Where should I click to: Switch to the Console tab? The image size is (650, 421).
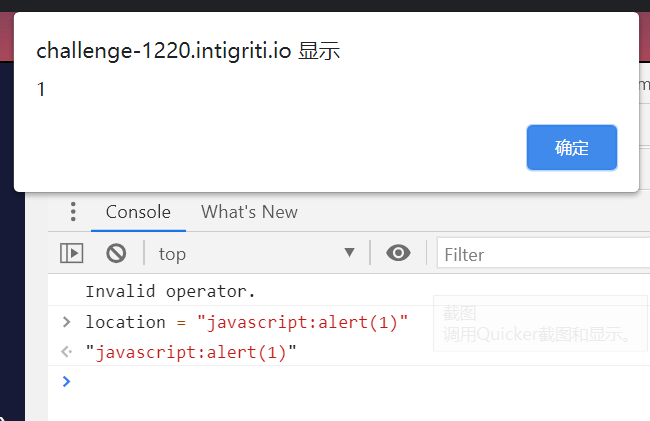click(x=138, y=212)
